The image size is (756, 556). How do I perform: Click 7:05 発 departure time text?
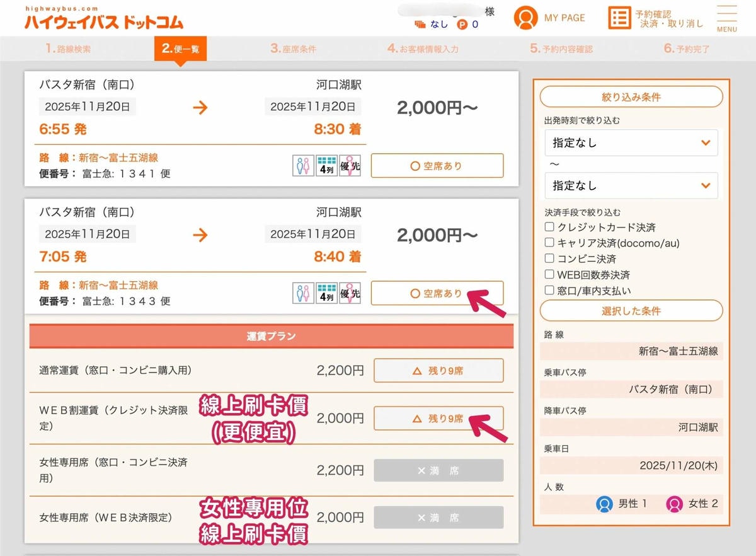63,257
